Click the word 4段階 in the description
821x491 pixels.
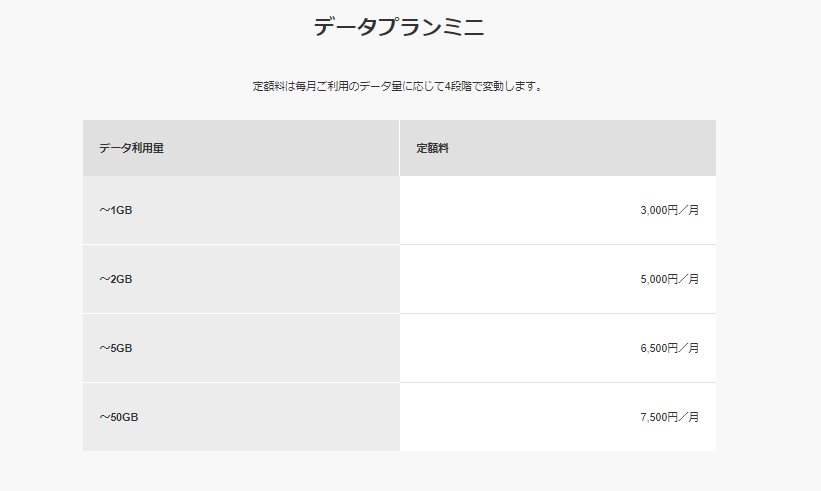point(458,86)
